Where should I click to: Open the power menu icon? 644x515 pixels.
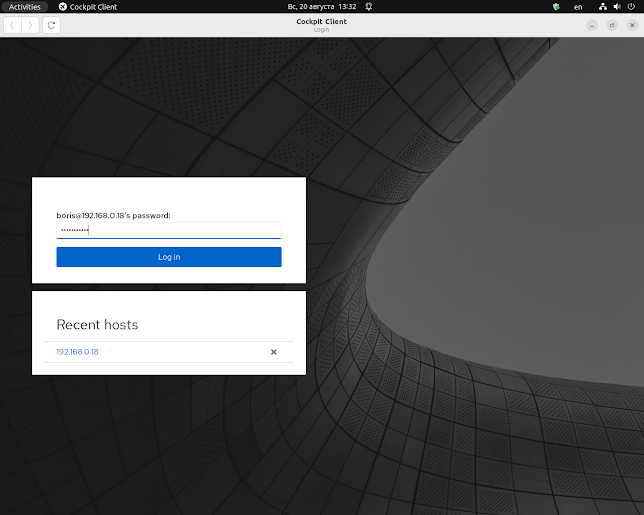click(x=631, y=7)
